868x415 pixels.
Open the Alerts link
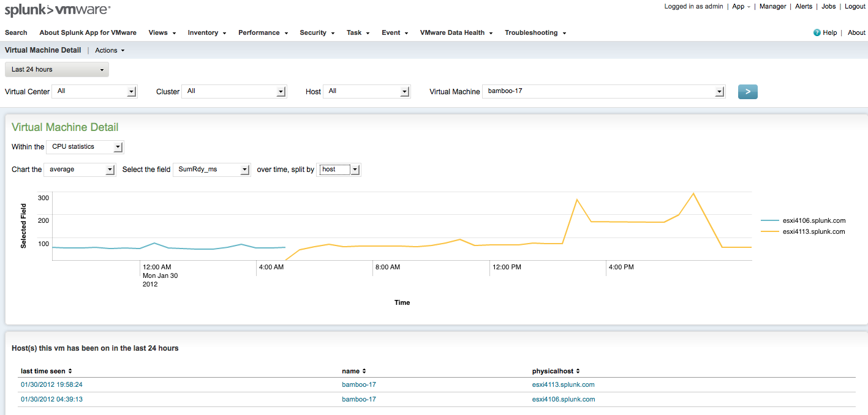point(804,6)
